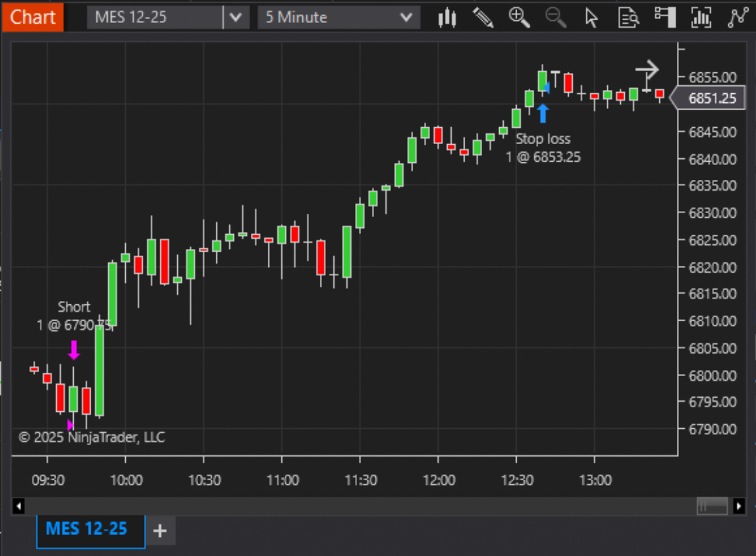Select the blue Stop loss arrow marker
Screen dimensions: 756x556
(543, 114)
